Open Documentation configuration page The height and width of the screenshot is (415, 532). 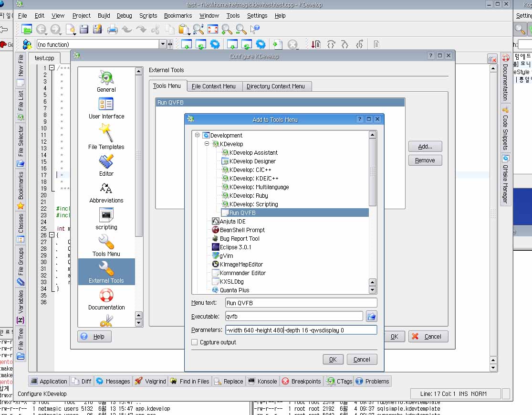(x=106, y=299)
